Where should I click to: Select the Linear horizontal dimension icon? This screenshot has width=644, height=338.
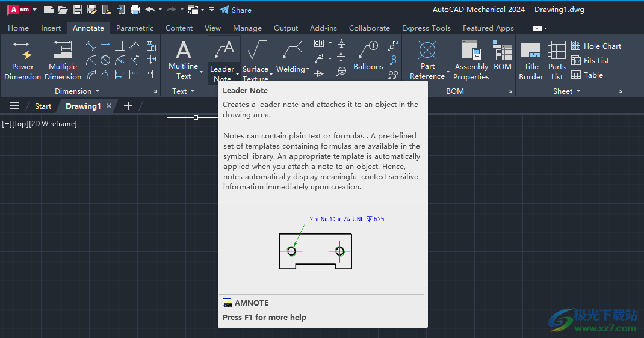click(x=105, y=46)
